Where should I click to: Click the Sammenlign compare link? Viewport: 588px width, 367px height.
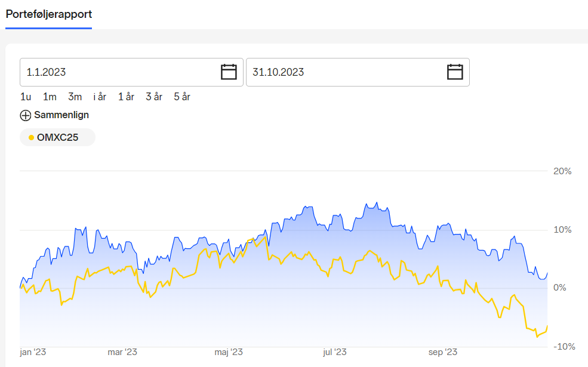pyautogui.click(x=61, y=115)
